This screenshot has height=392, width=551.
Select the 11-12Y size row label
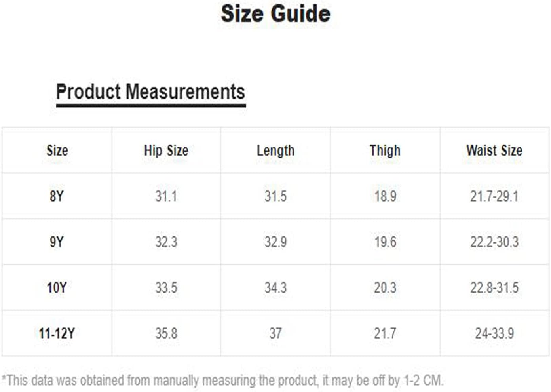[57, 333]
